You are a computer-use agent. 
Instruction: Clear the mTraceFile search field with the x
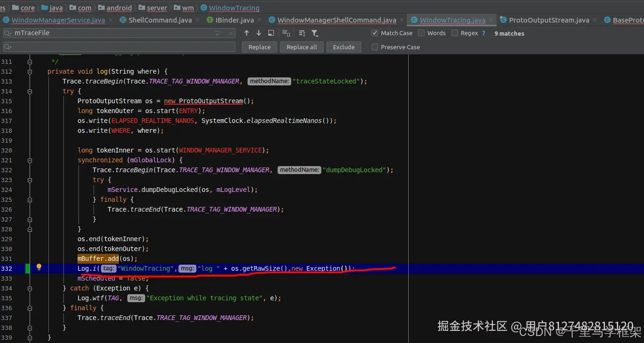230,33
